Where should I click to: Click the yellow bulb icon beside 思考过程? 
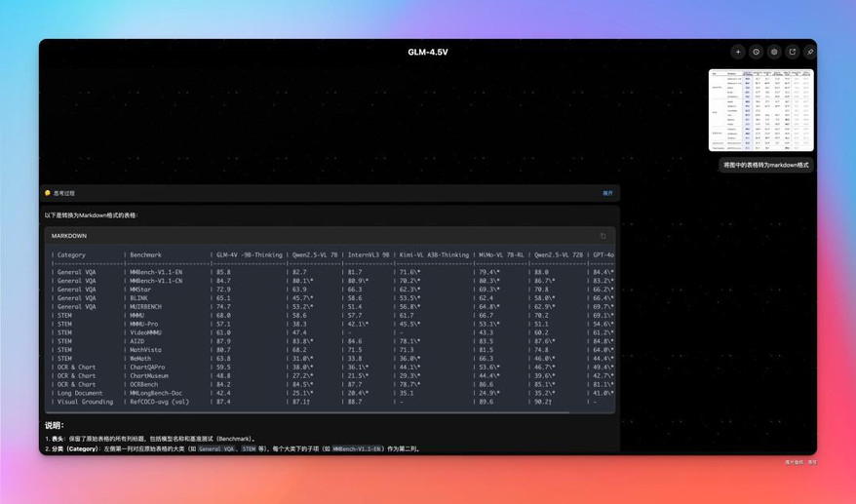click(x=48, y=193)
